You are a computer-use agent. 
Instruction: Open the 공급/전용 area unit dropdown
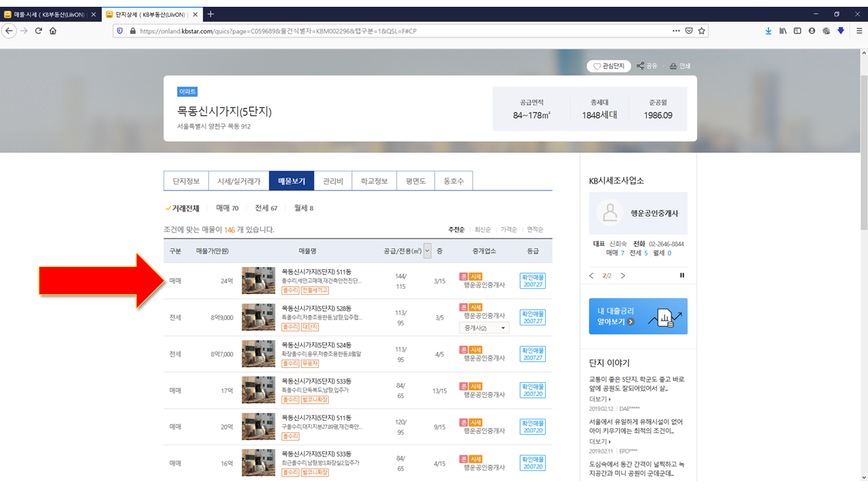pos(427,251)
